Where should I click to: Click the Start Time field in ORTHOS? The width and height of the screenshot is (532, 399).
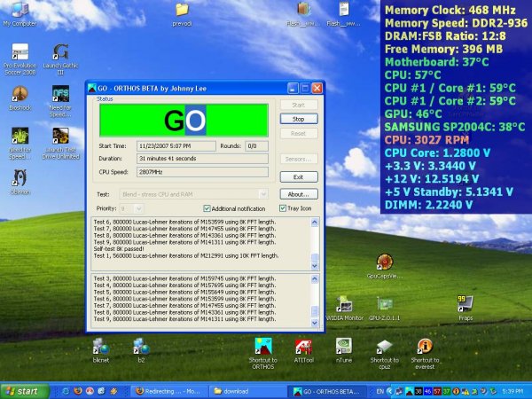pyautogui.click(x=176, y=146)
